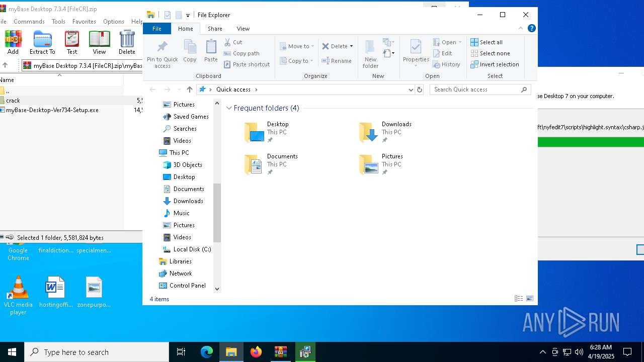Click Paste shortcut in the ribbon

tap(247, 64)
